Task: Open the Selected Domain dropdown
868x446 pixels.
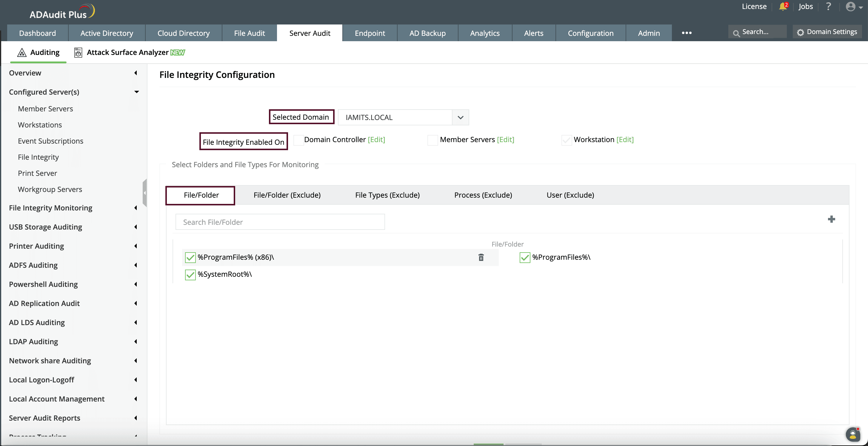Action: (x=460, y=118)
